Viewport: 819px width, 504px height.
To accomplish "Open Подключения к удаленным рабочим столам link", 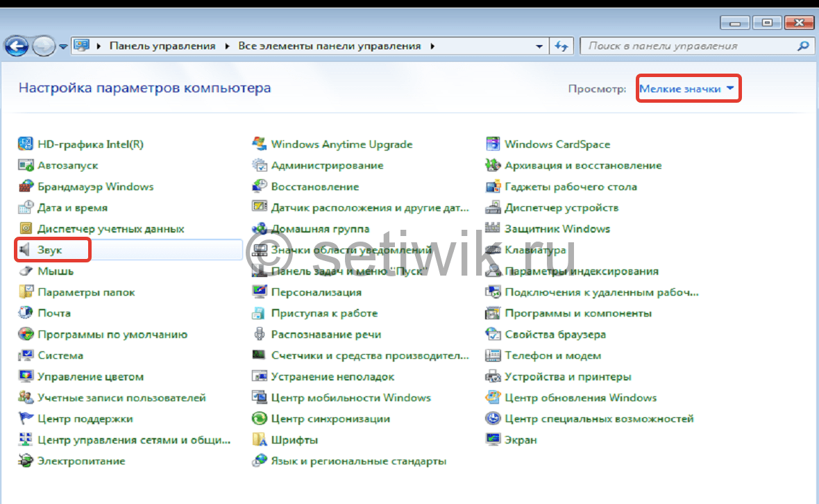I will pyautogui.click(x=602, y=292).
